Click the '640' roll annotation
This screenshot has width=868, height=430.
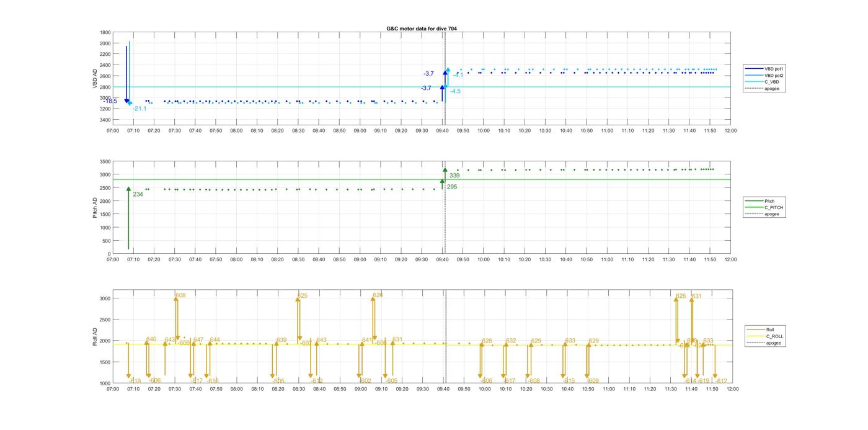coord(151,339)
